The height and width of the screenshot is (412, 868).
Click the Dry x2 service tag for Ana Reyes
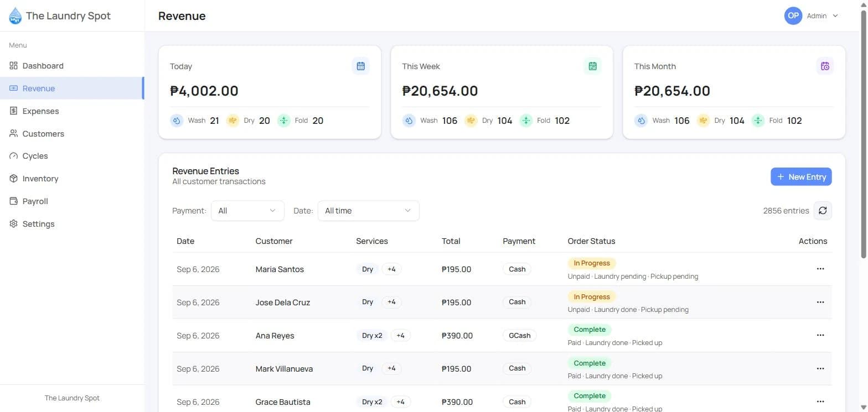[372, 336]
